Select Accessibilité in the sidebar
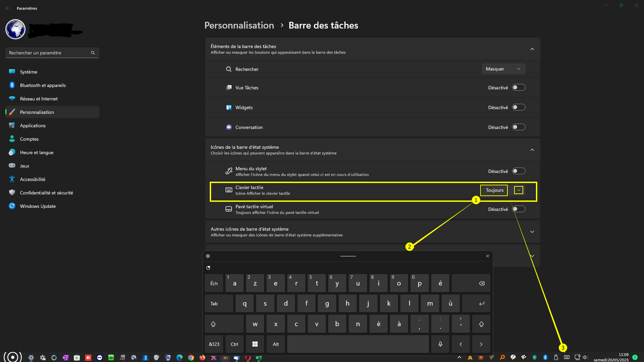The image size is (644, 362). 33,179
